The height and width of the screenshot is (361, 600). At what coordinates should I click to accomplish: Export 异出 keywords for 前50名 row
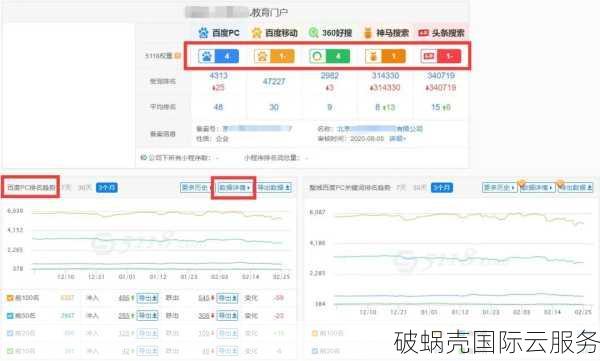pos(227,316)
